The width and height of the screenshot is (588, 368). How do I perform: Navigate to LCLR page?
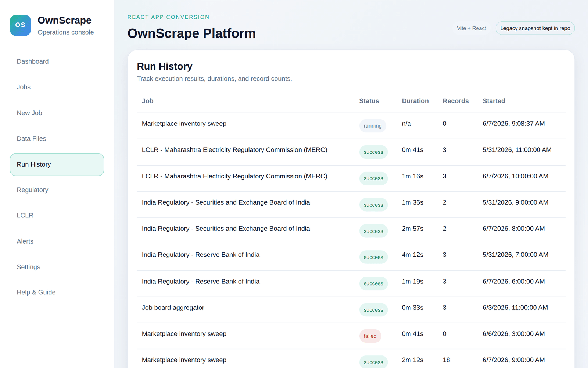tap(57, 216)
